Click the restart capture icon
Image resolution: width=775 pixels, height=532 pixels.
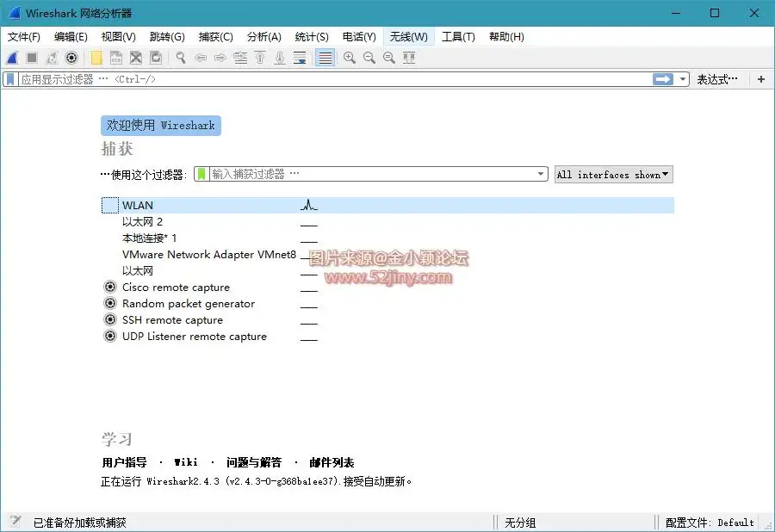(50, 58)
